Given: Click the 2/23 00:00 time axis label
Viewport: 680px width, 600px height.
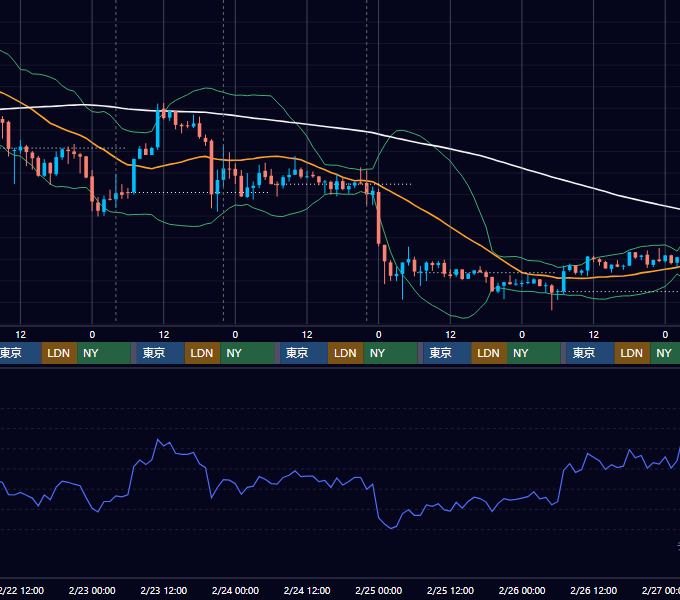Looking at the screenshot, I should pos(92,590).
